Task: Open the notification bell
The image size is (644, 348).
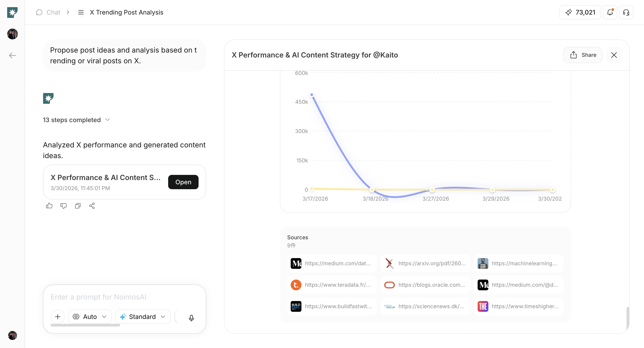Action: coord(610,12)
